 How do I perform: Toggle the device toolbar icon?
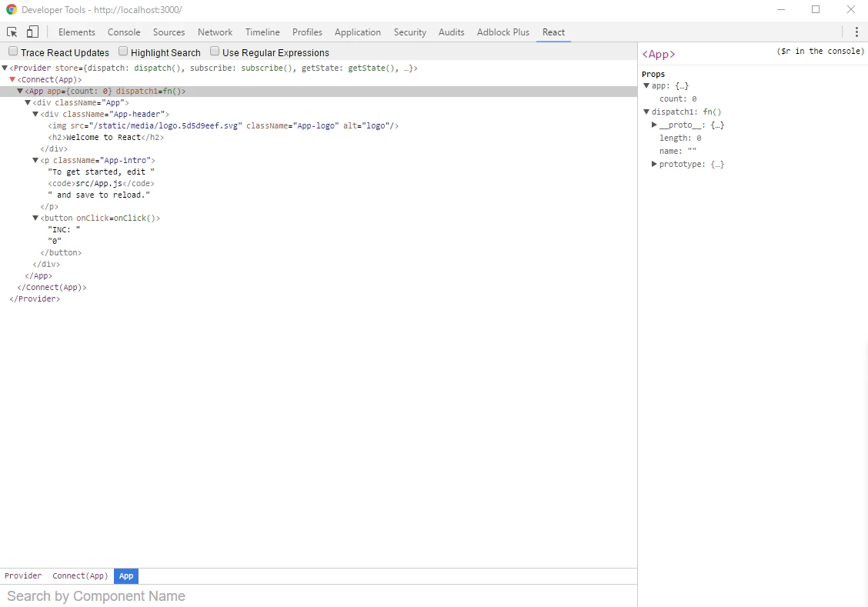(x=32, y=32)
